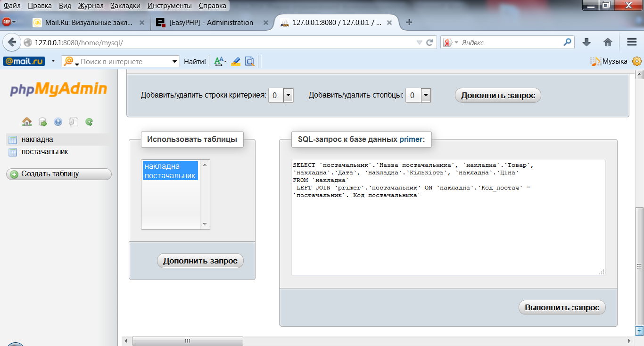Click the page vertical scrollbar thumb

coord(639,266)
